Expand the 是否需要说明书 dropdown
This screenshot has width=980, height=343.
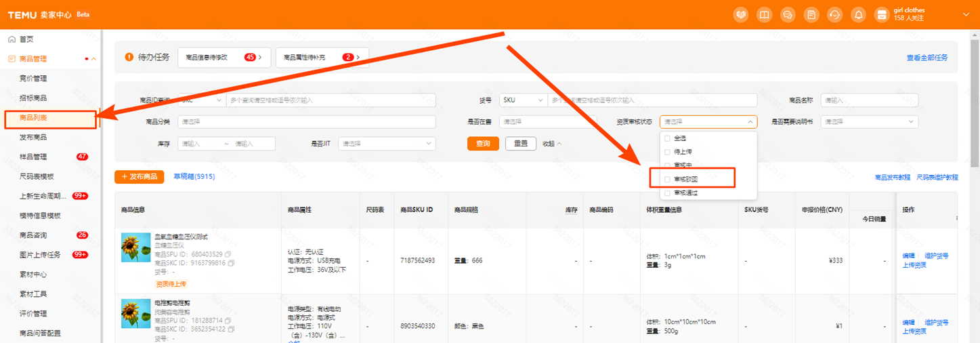tap(869, 122)
